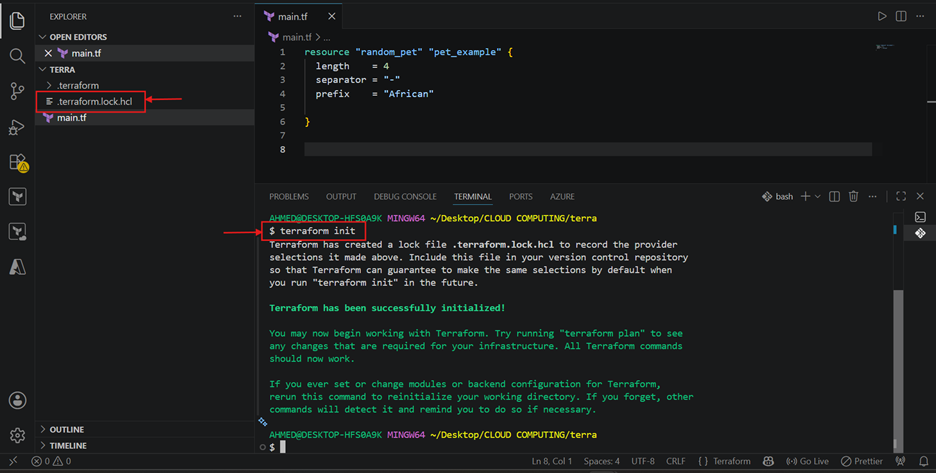Click the Run button in editor toolbar
Image resolution: width=936 pixels, height=473 pixels.
[882, 16]
